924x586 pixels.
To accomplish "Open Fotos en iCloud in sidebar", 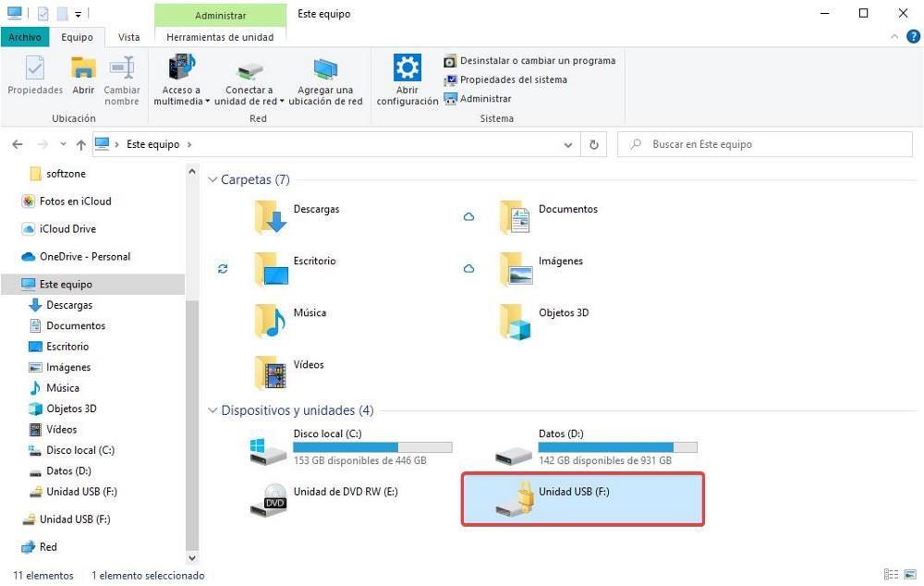I will [x=67, y=201].
